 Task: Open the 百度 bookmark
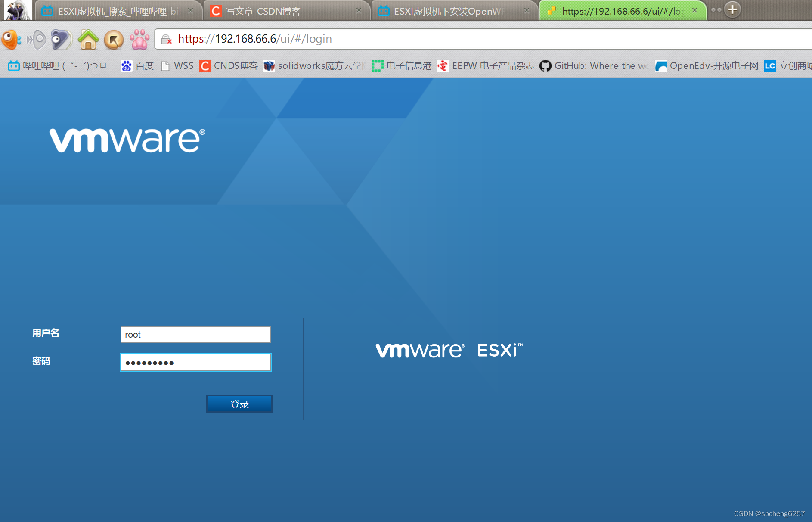coord(137,65)
